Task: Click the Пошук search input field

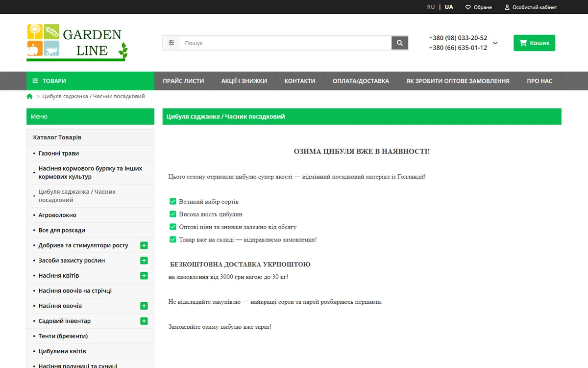Action: (286, 43)
